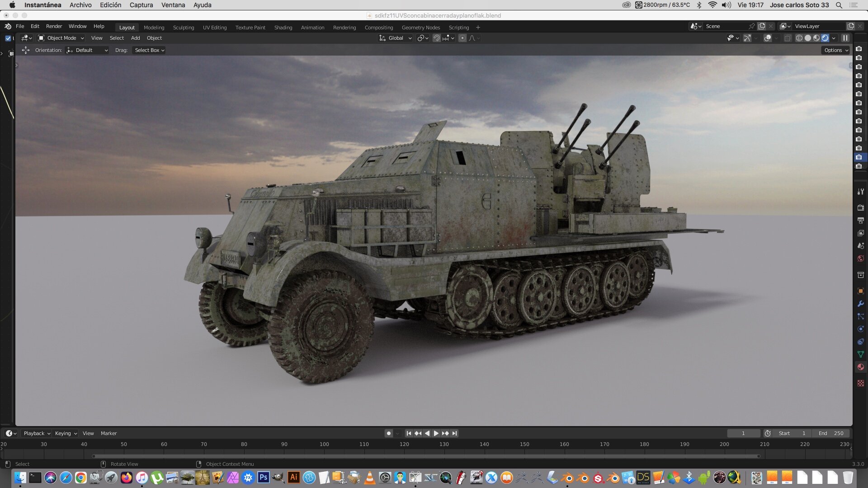Open the Marker menu in timeline
The image size is (868, 488).
pyautogui.click(x=108, y=433)
